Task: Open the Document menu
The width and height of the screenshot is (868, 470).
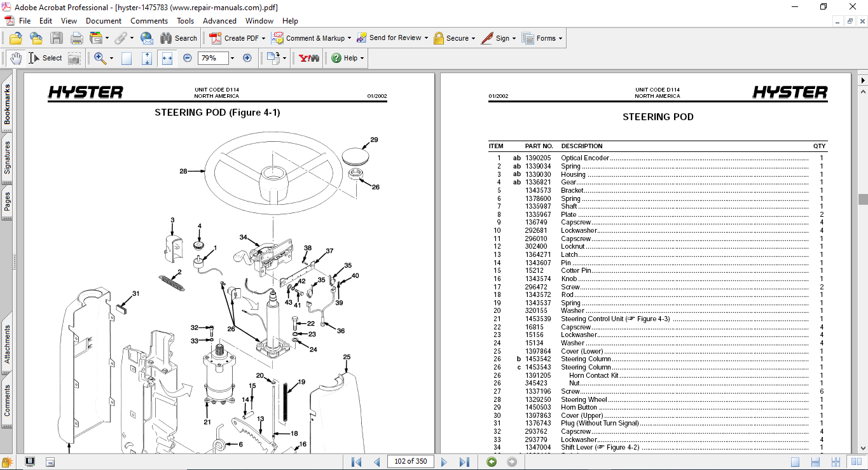Action: (104, 21)
